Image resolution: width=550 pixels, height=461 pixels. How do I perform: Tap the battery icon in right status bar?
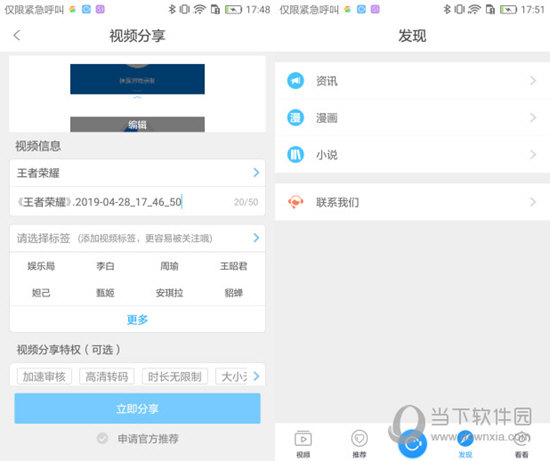pos(508,9)
